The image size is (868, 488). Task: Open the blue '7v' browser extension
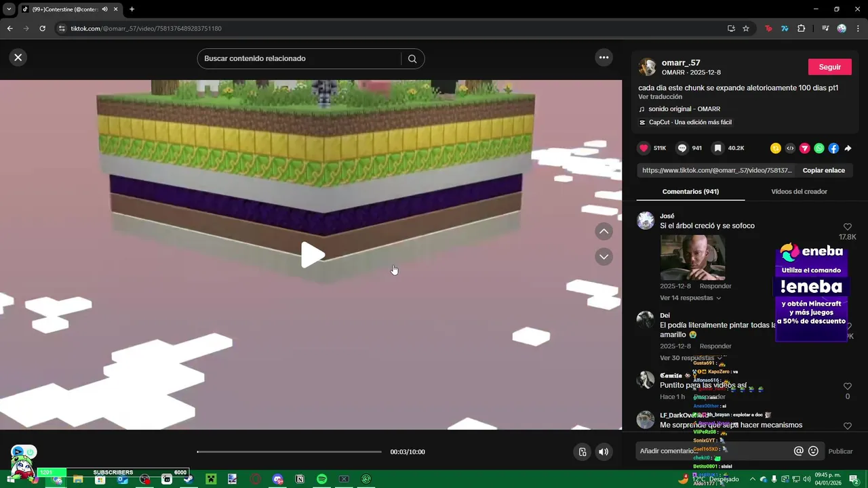(785, 28)
